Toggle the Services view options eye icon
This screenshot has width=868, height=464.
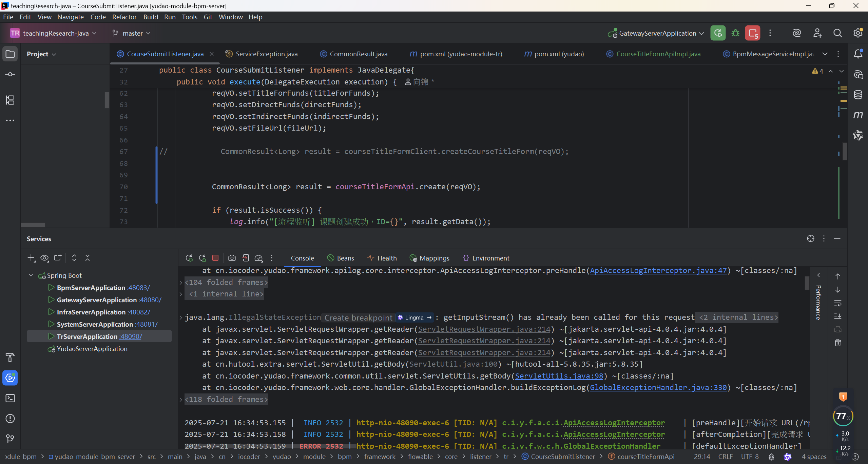[x=44, y=258]
